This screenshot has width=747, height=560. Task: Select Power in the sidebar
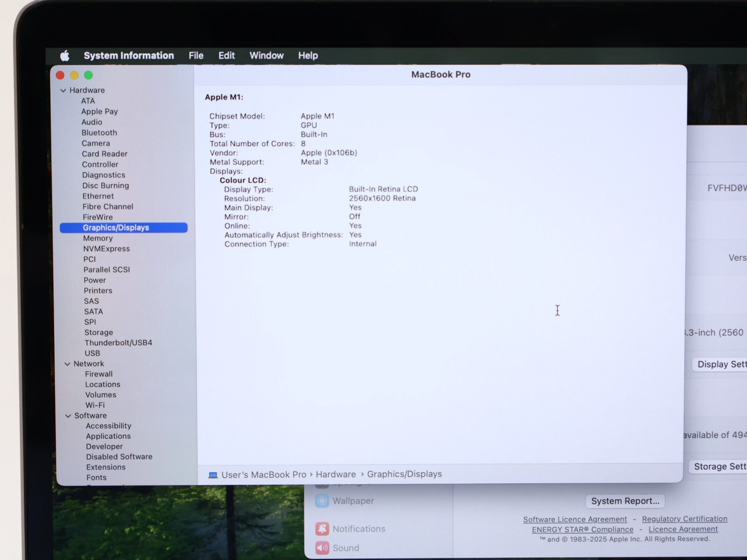coord(95,280)
